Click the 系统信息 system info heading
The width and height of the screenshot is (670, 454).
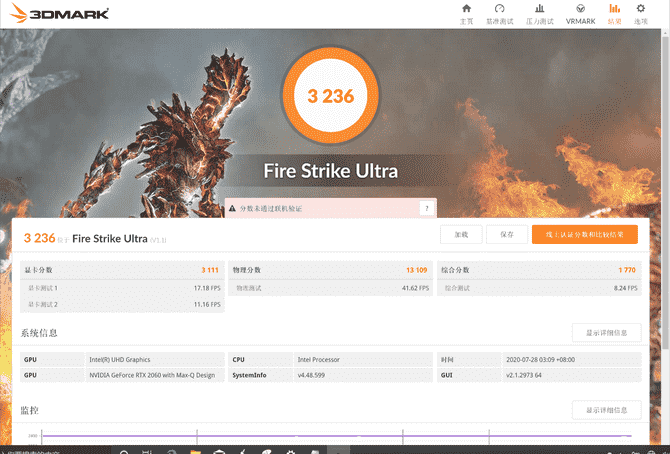click(39, 333)
